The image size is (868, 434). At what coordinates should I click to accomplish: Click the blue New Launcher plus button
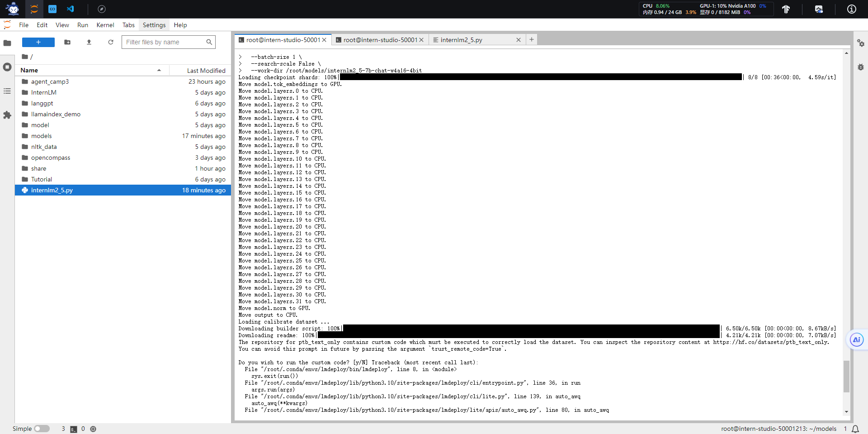[x=38, y=42]
